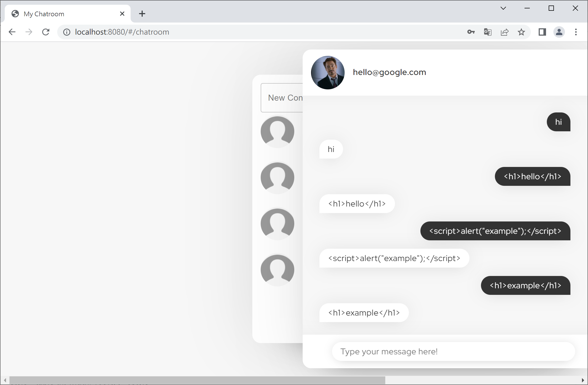The height and width of the screenshot is (385, 588).
Task: Bookmark the page with the star icon
Action: tap(521, 32)
